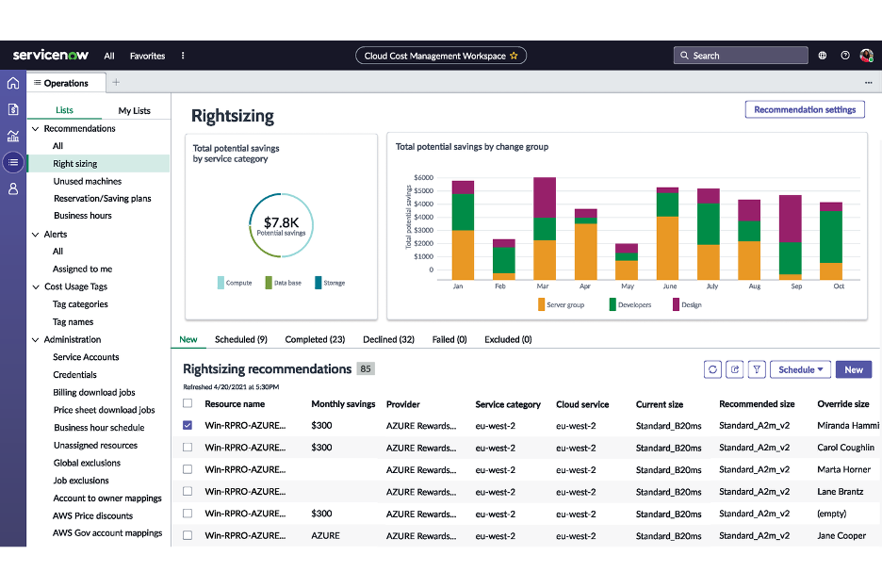Open Recommendation settings
The width and height of the screenshot is (882, 588).
coord(804,109)
